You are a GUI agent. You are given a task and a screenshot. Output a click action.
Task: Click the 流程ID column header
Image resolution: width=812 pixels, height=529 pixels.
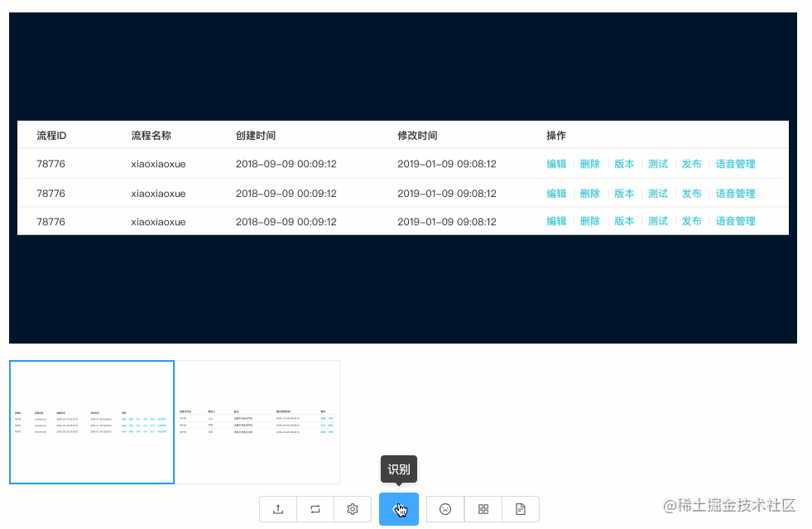pyautogui.click(x=51, y=136)
